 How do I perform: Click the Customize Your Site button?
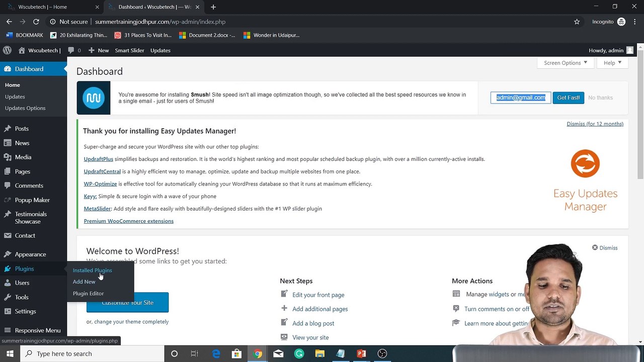[x=127, y=303]
